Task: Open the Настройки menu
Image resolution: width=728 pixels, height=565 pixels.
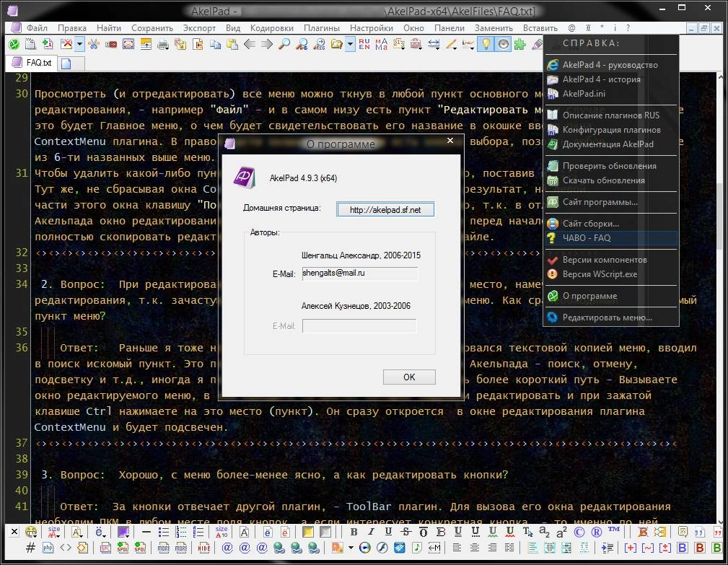Action: click(x=372, y=28)
